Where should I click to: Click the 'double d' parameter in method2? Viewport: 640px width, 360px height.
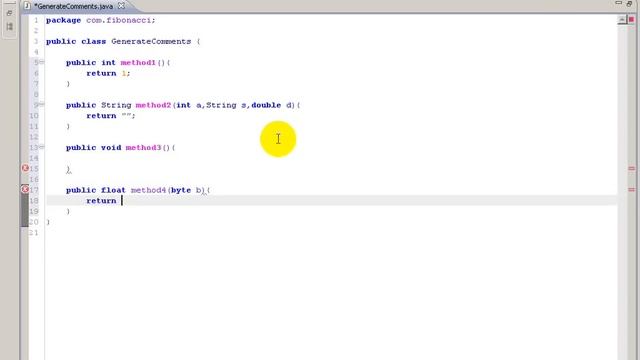pyautogui.click(x=272, y=105)
